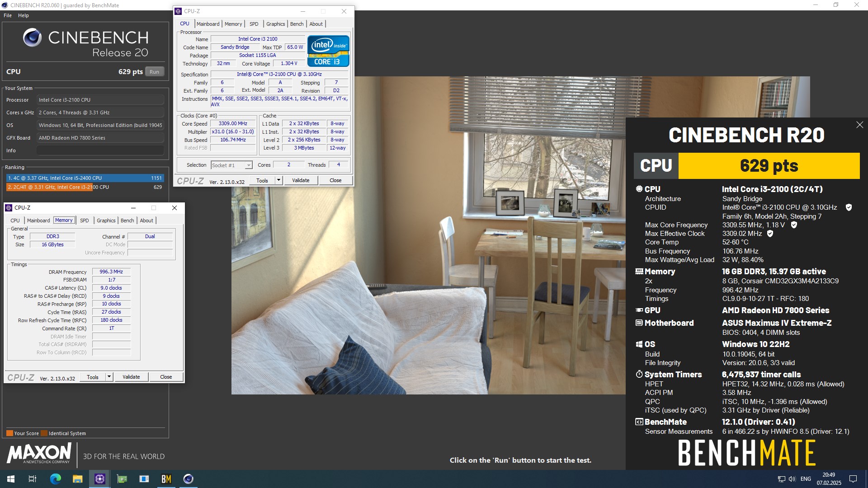Open the File menu in Cinebench

(x=8, y=15)
